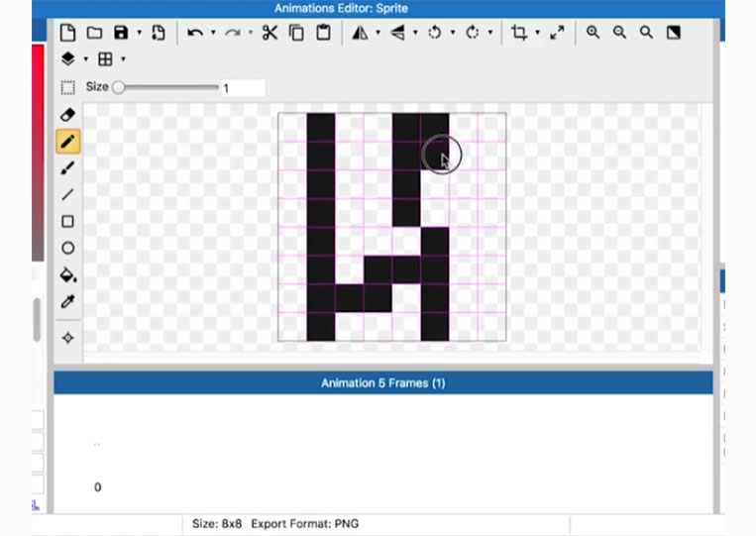Click the Animation 5 Frames header

tap(383, 383)
